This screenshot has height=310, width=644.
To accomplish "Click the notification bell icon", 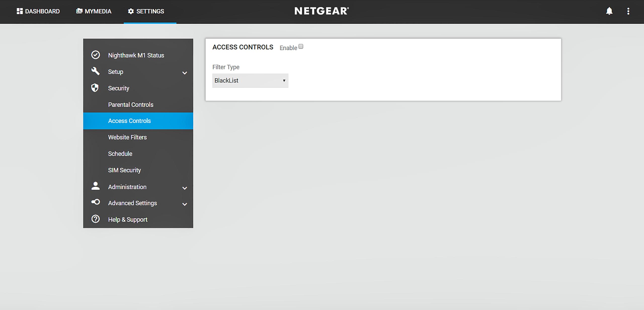I will pos(609,11).
